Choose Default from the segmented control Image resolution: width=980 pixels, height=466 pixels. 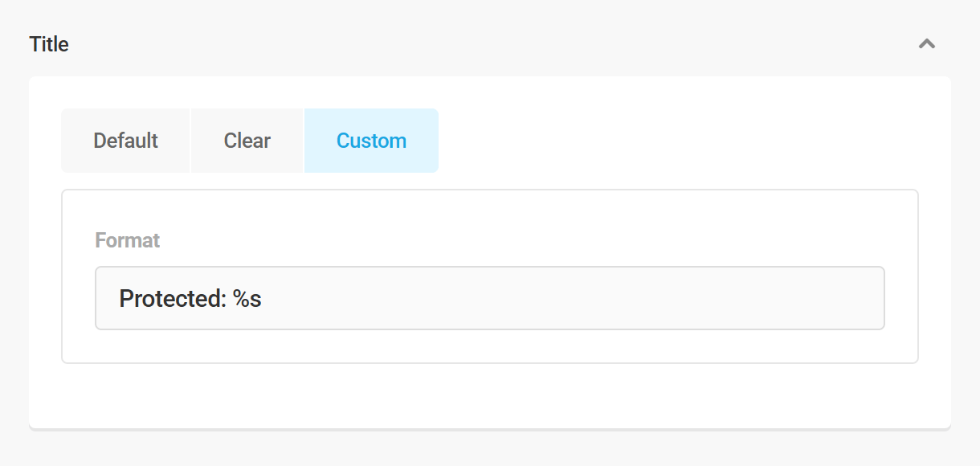tap(125, 140)
